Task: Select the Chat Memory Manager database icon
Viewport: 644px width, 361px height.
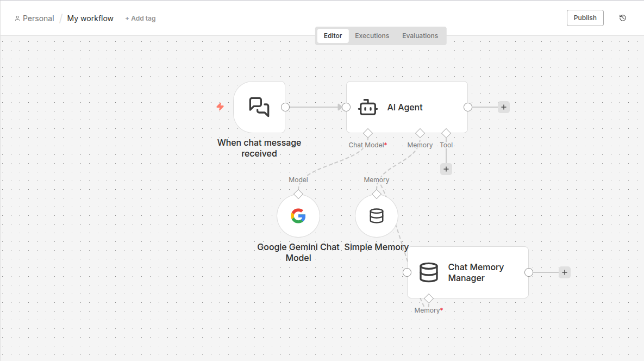Action: point(429,272)
